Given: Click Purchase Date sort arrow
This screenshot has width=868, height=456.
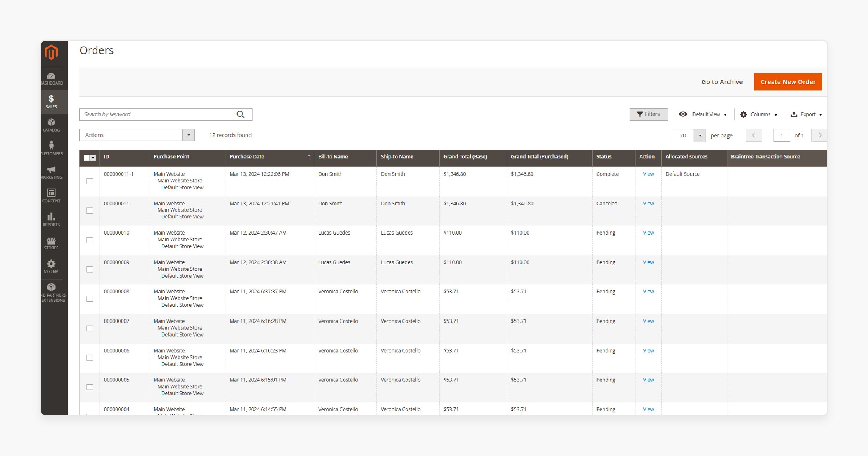Looking at the screenshot, I should coord(309,157).
